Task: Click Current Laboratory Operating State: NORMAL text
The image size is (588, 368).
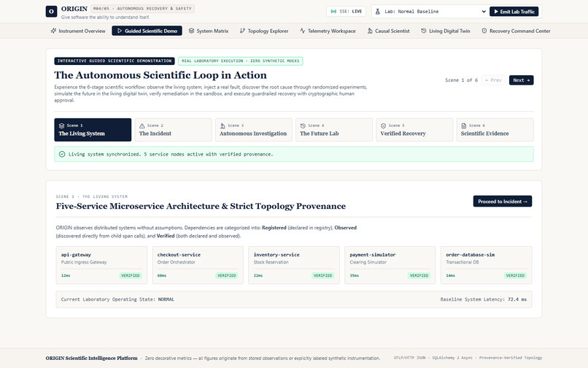Action: pos(117,299)
